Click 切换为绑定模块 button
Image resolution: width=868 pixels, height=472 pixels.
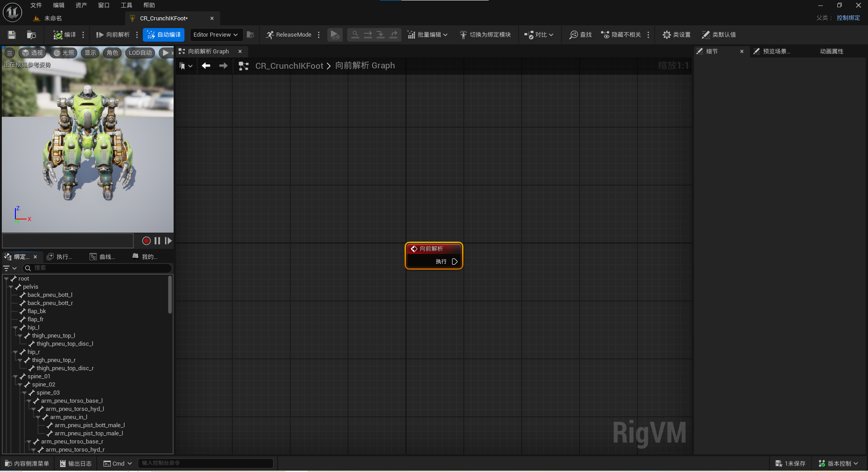[485, 35]
